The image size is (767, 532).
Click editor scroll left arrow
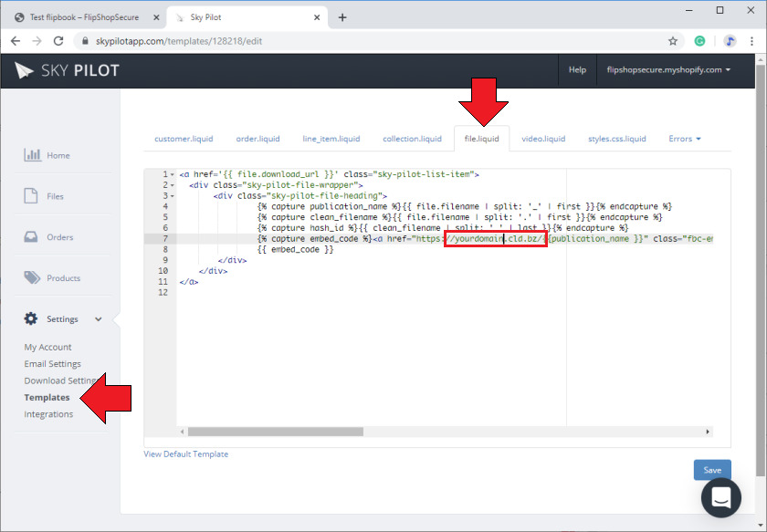pyautogui.click(x=182, y=432)
